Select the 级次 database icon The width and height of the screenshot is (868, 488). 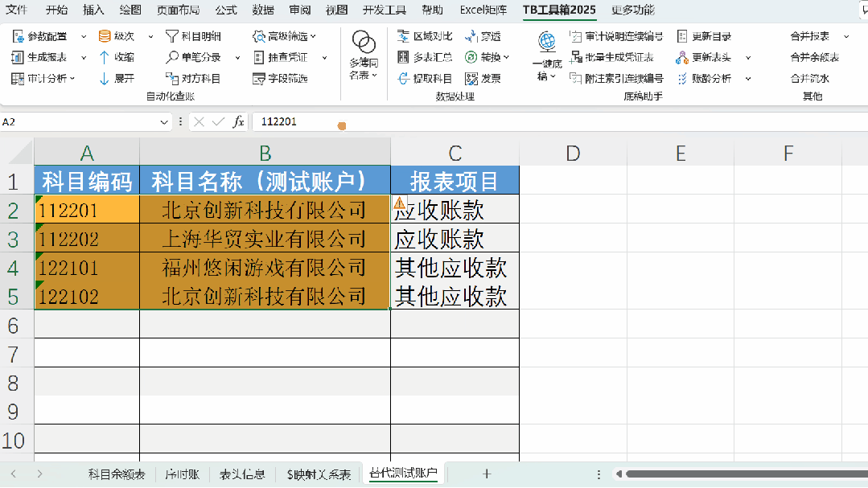pyautogui.click(x=105, y=35)
